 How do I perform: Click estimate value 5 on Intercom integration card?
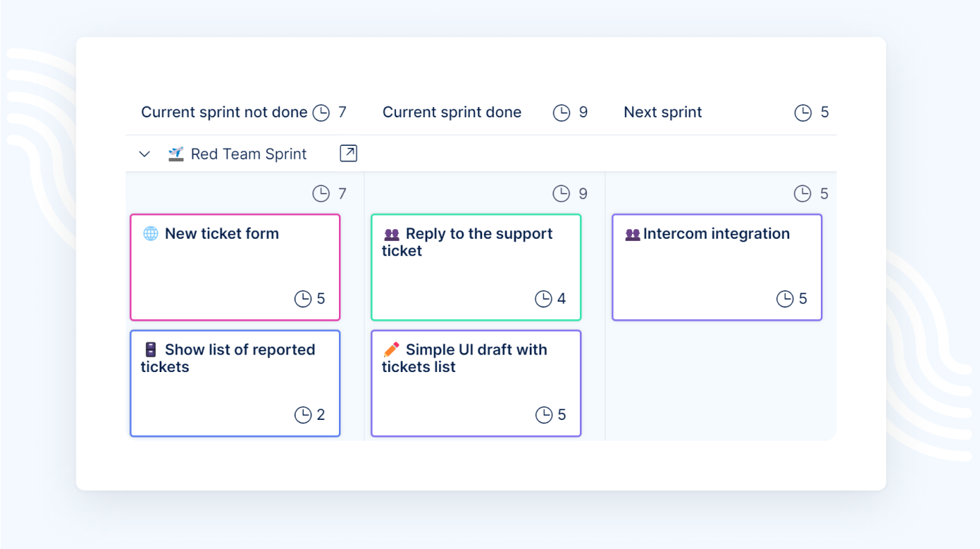click(x=803, y=299)
